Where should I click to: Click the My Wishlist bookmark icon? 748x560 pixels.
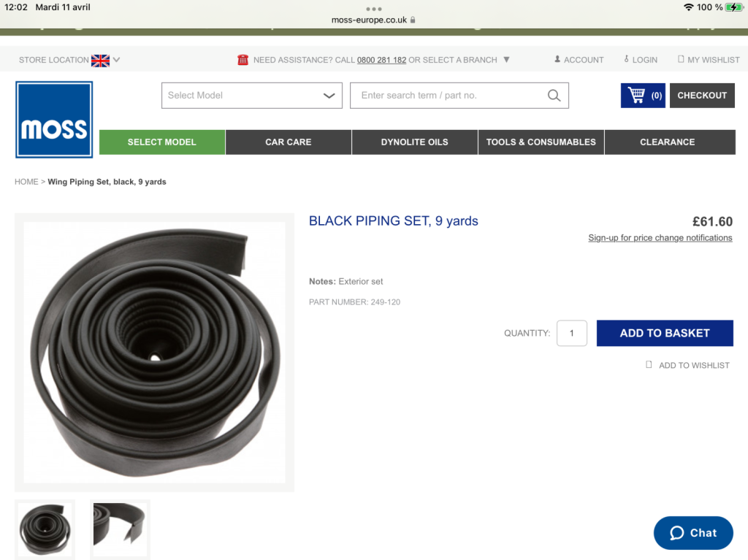point(681,59)
